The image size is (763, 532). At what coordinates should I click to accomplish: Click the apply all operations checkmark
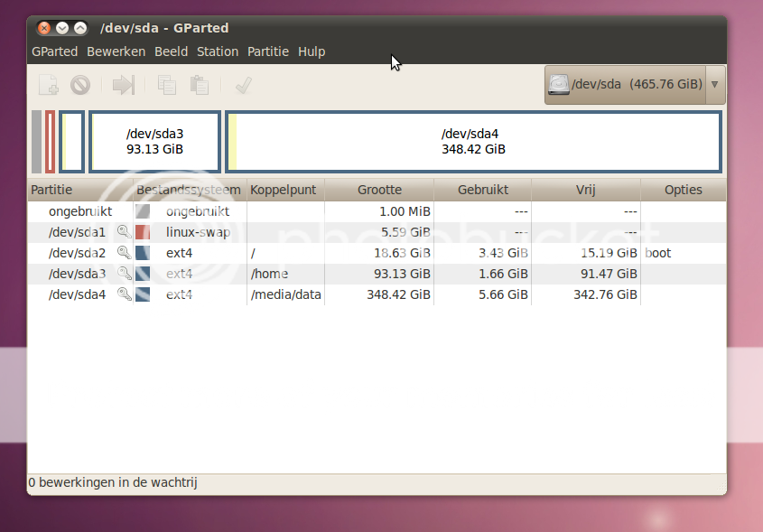coord(242,85)
